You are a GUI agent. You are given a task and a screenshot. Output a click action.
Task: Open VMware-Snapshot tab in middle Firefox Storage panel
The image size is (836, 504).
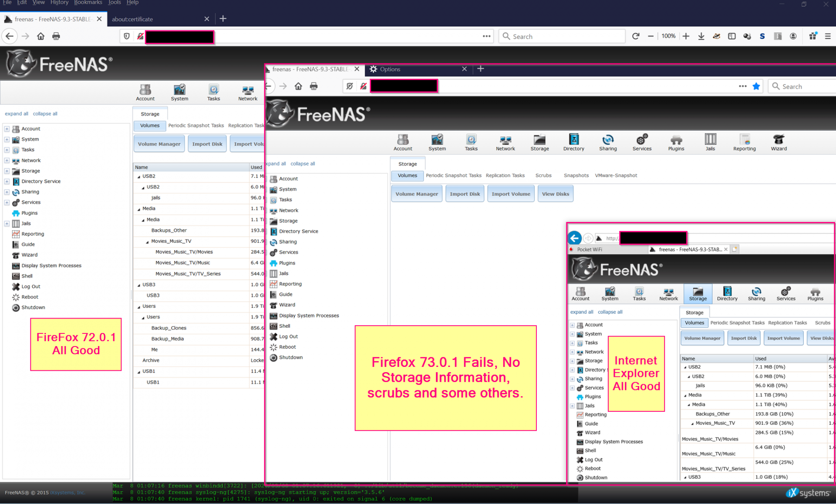coord(616,175)
